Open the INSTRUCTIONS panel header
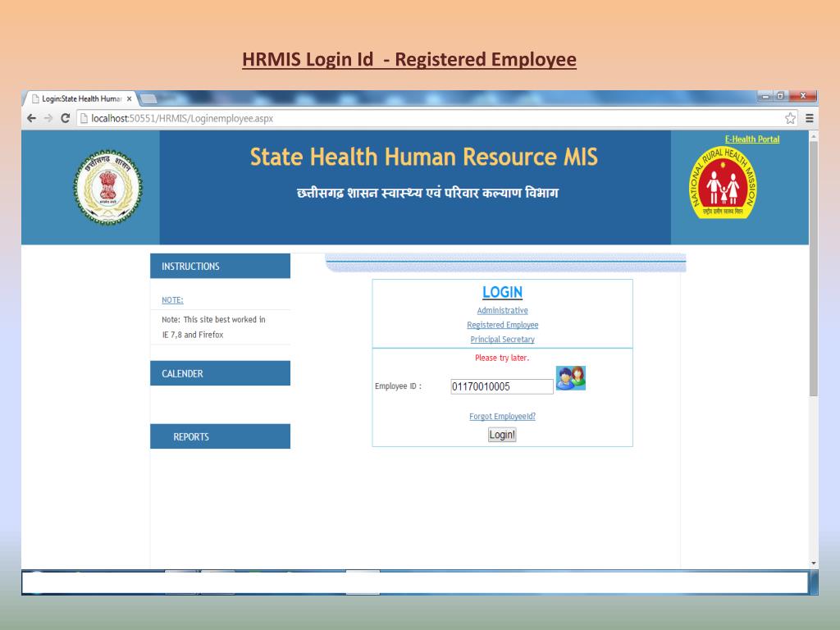Image resolution: width=840 pixels, height=630 pixels. (x=220, y=267)
